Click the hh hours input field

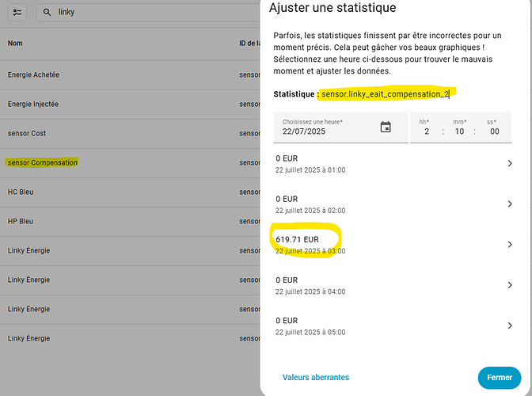coord(427,131)
